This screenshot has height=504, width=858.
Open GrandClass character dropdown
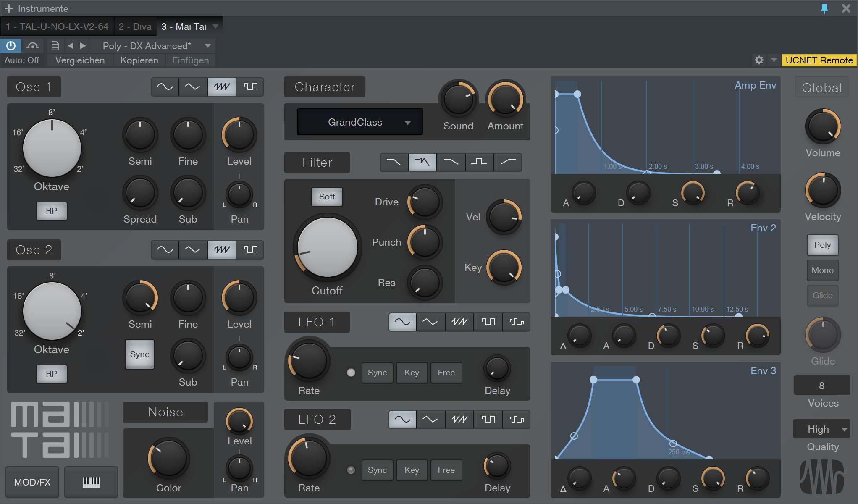point(359,122)
